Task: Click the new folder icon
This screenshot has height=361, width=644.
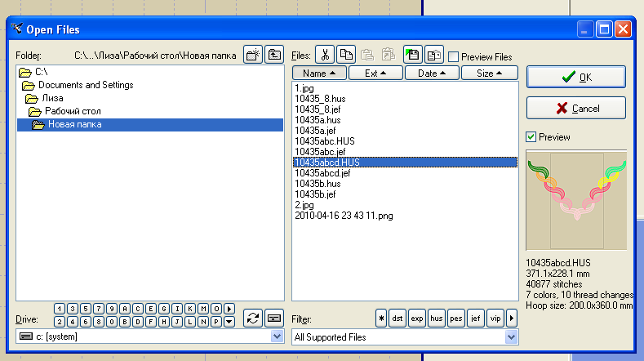Action: click(254, 55)
